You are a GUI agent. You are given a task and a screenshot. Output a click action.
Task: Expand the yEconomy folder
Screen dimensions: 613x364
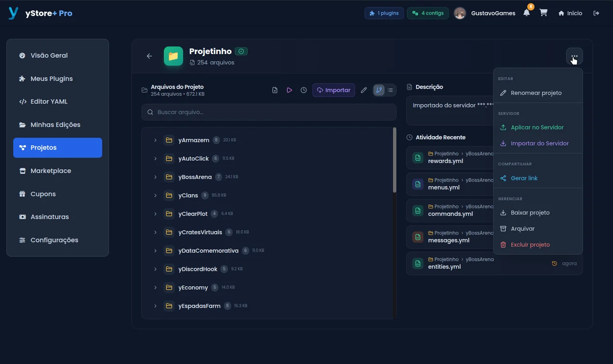155,288
